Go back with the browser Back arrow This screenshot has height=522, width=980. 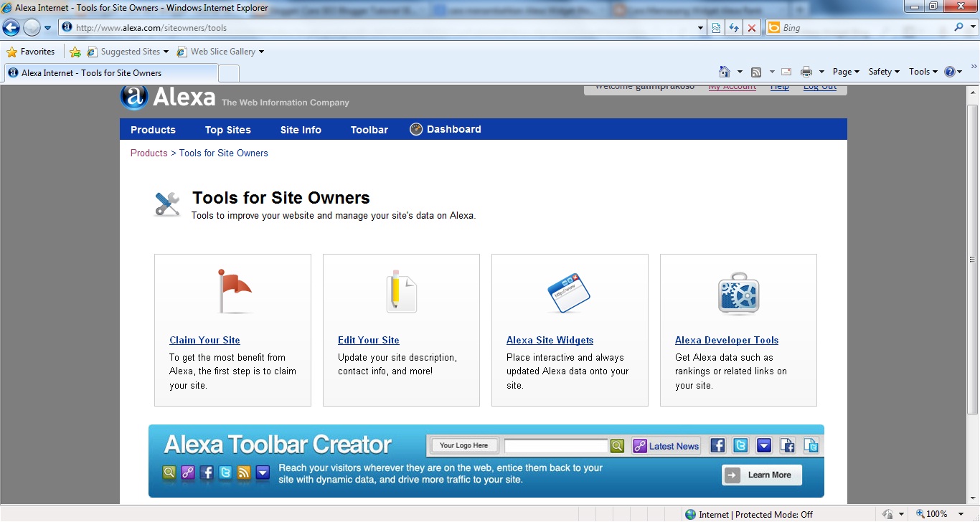pyautogui.click(x=11, y=28)
